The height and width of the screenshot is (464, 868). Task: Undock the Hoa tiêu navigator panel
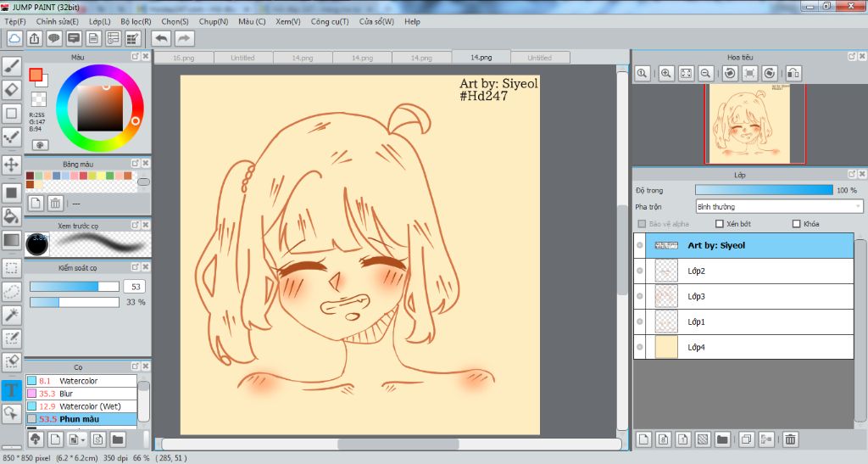click(x=852, y=57)
